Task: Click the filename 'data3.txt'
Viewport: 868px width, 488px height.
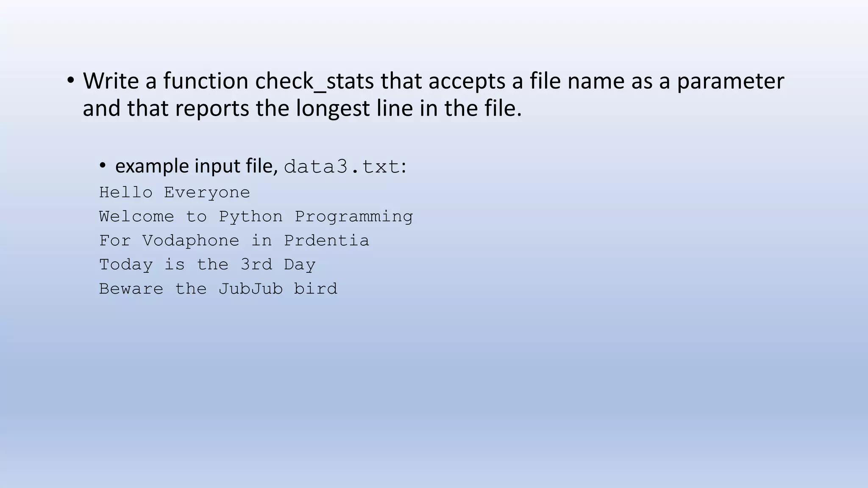Action: (x=342, y=166)
